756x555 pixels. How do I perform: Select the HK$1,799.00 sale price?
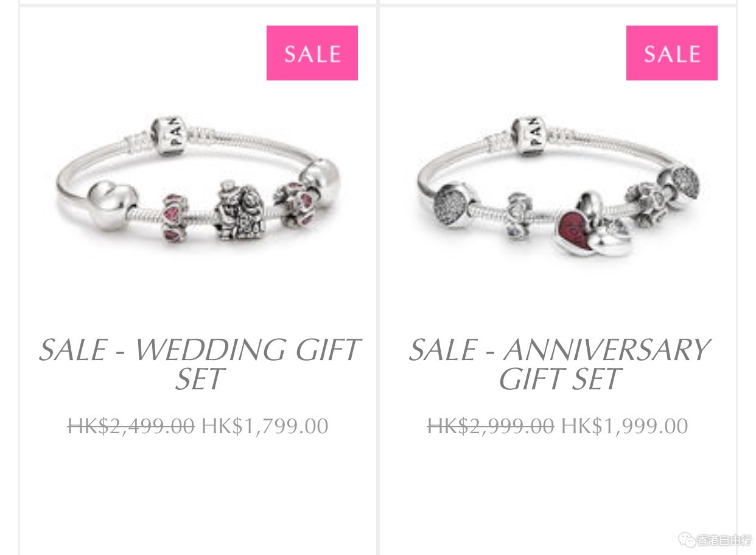coord(265,426)
